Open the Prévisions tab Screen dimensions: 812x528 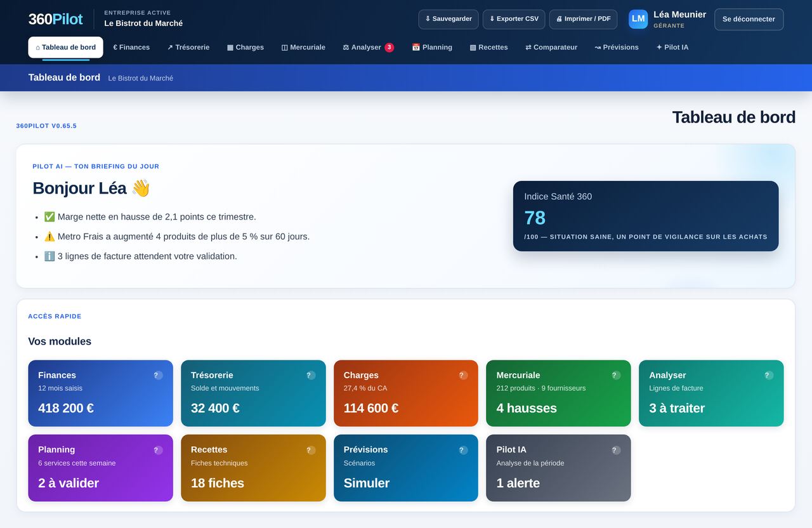tap(617, 47)
